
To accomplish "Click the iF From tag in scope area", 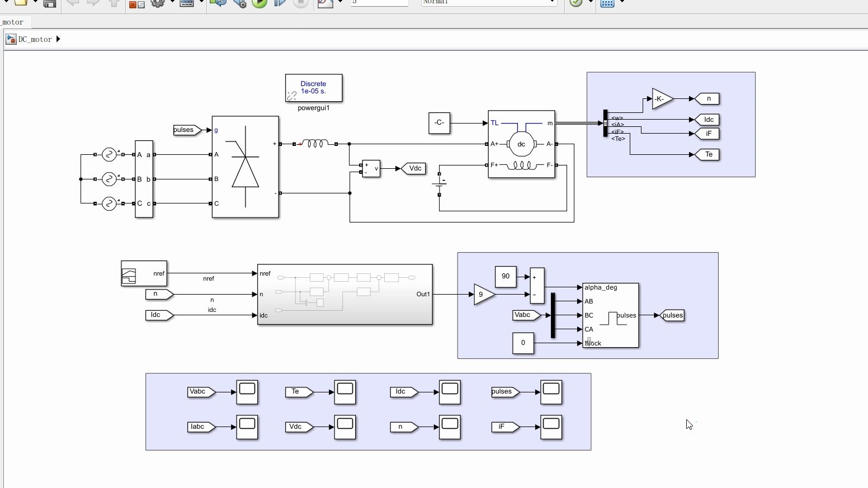I will [506, 427].
